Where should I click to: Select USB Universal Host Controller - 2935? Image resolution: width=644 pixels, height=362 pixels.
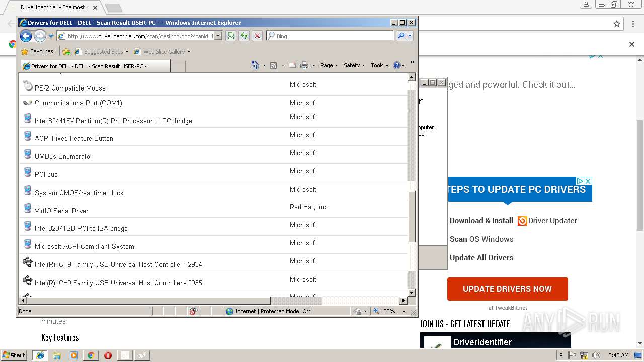pyautogui.click(x=213, y=281)
